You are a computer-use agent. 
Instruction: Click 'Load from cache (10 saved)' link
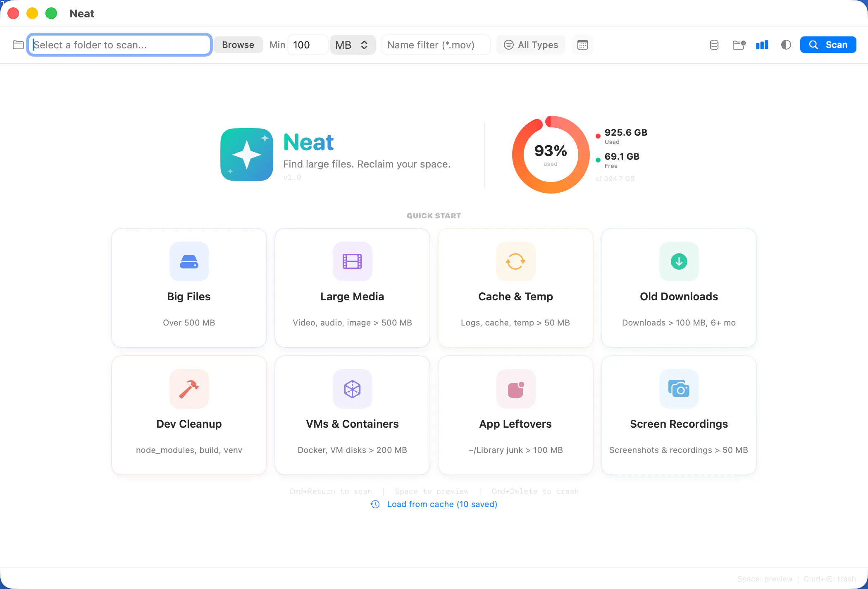(x=442, y=504)
